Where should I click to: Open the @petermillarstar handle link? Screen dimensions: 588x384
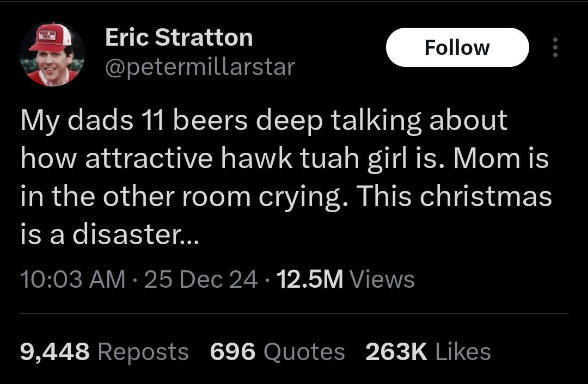click(x=199, y=67)
